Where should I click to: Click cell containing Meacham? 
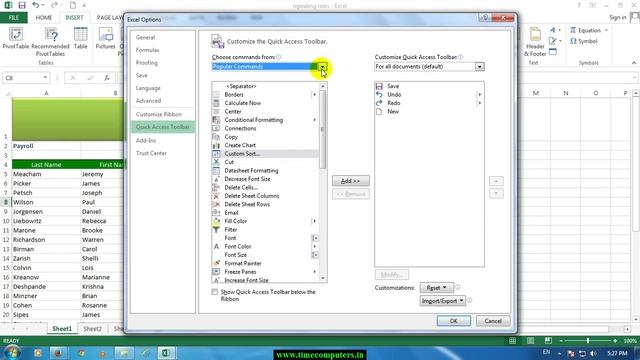click(x=46, y=174)
